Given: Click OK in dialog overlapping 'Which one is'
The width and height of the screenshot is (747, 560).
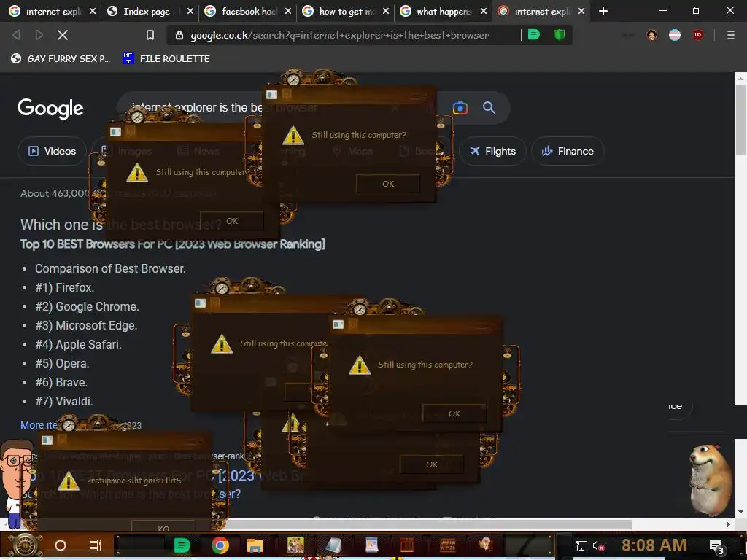Looking at the screenshot, I should point(231,221).
